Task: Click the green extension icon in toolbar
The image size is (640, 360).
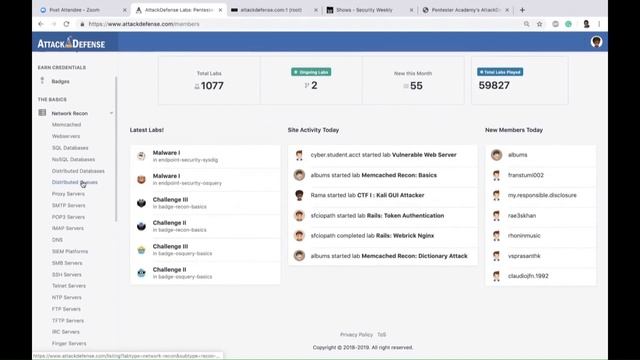Action: [x=568, y=24]
